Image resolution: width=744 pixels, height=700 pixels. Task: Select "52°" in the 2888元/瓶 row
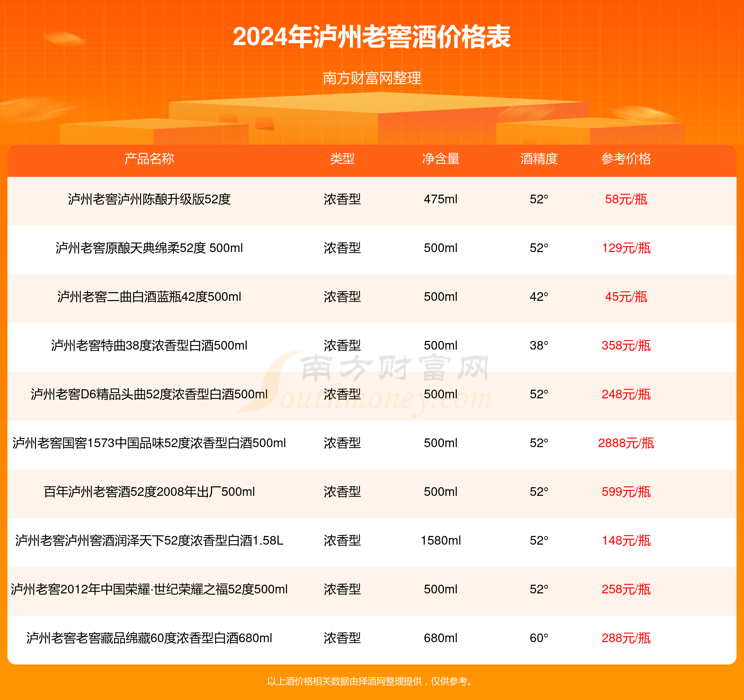pyautogui.click(x=539, y=443)
